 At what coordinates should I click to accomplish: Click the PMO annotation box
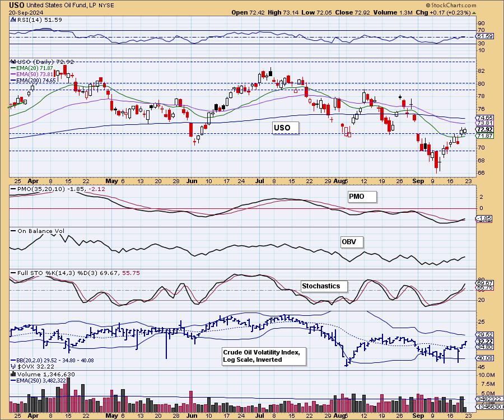(362, 197)
